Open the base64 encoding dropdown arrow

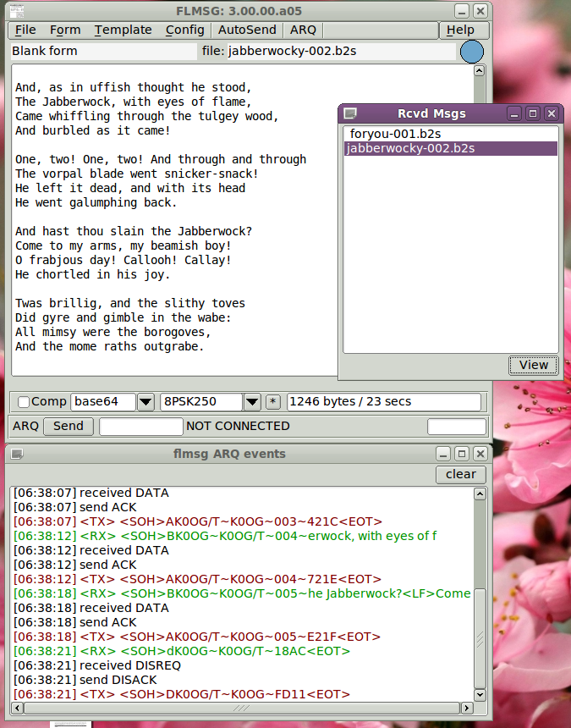145,402
